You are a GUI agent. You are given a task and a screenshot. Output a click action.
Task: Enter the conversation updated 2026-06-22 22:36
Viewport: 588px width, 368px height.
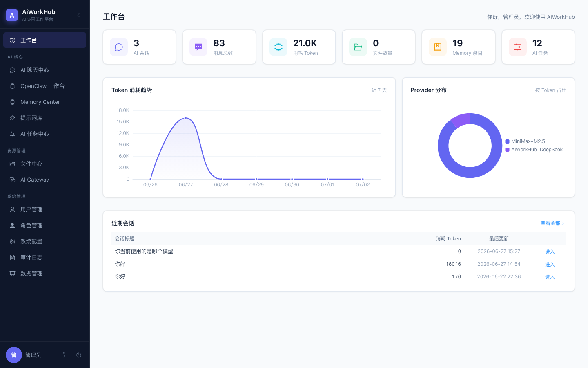[x=550, y=277]
